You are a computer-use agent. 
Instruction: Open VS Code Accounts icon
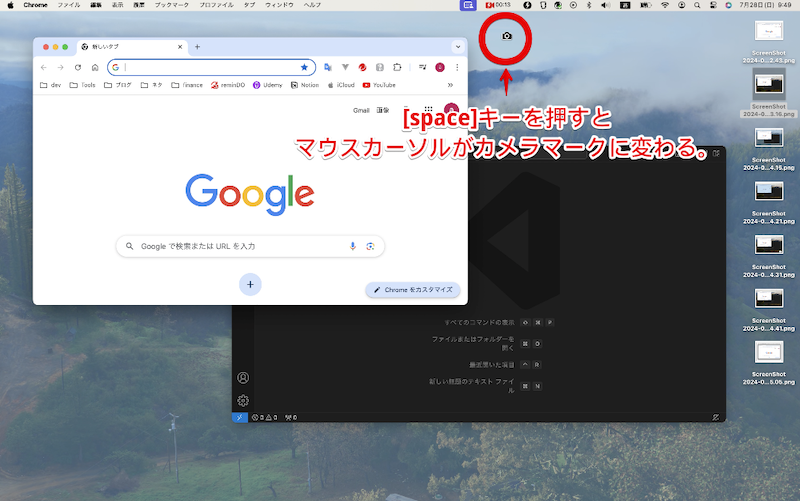243,378
